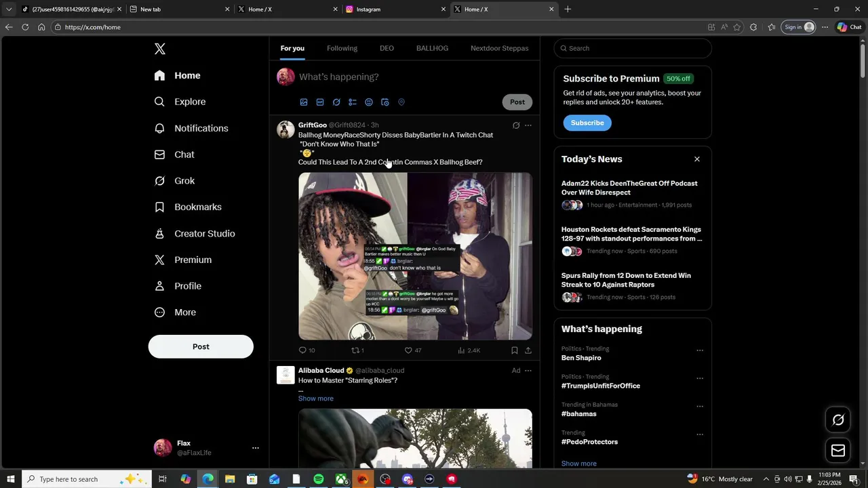Show more trends in What's happening

tap(579, 464)
